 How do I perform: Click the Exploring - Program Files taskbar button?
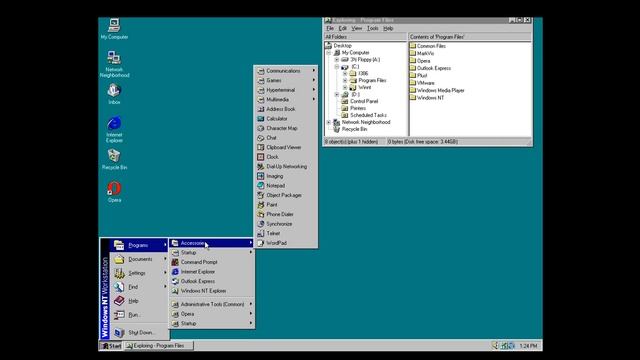click(x=159, y=346)
